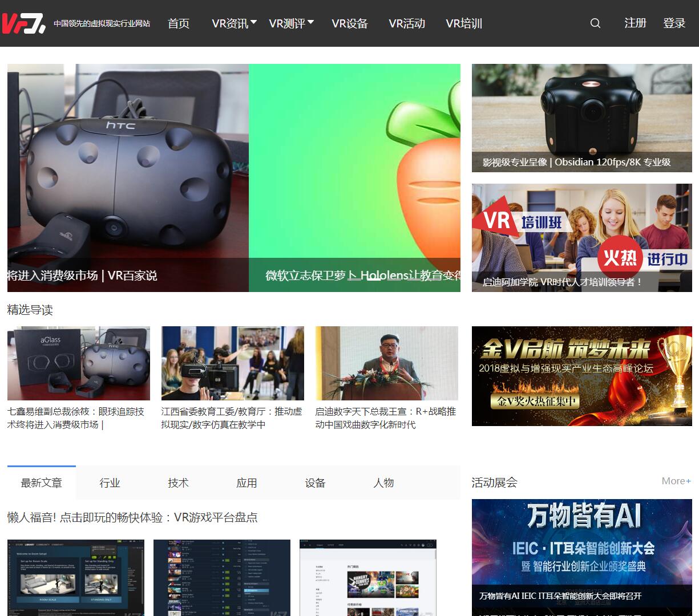Read the 七鑫易维副总裁徐筱 article title
Viewport: 699px width, 616px height.
coord(76,418)
